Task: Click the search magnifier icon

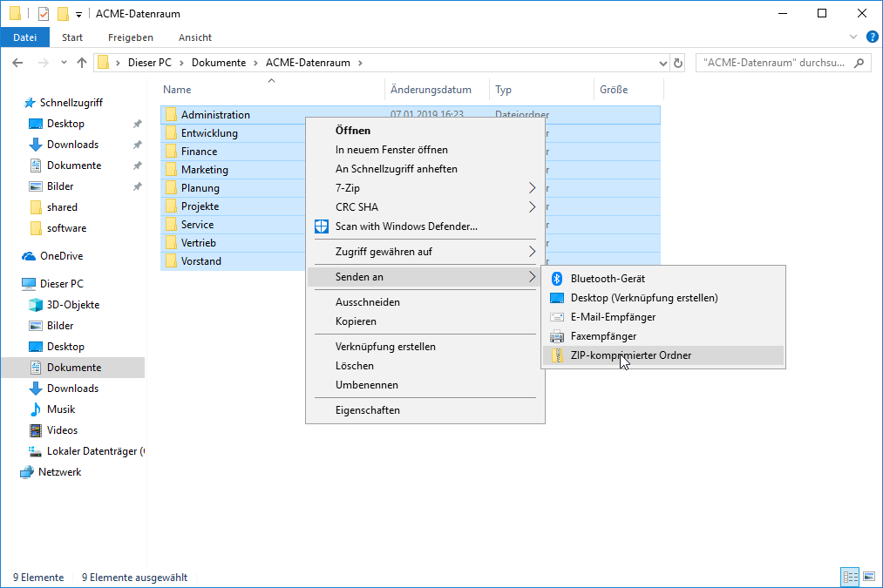Action: click(x=859, y=63)
